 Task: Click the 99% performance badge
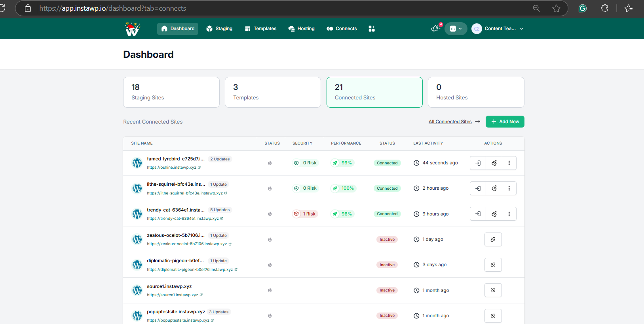pyautogui.click(x=342, y=163)
